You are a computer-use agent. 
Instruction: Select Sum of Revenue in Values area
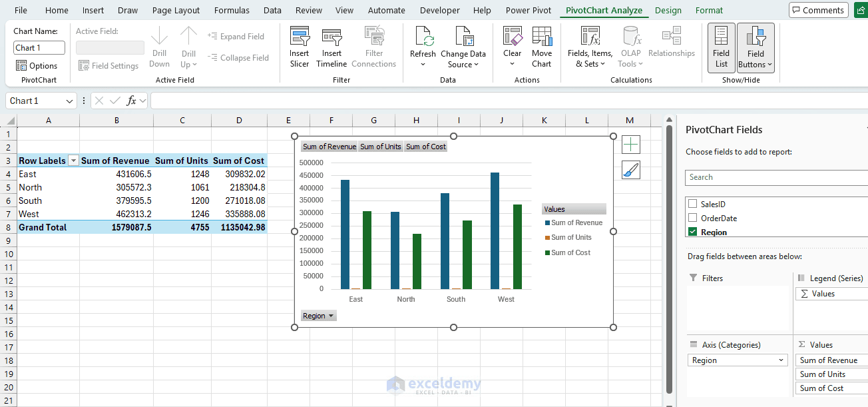(831, 360)
